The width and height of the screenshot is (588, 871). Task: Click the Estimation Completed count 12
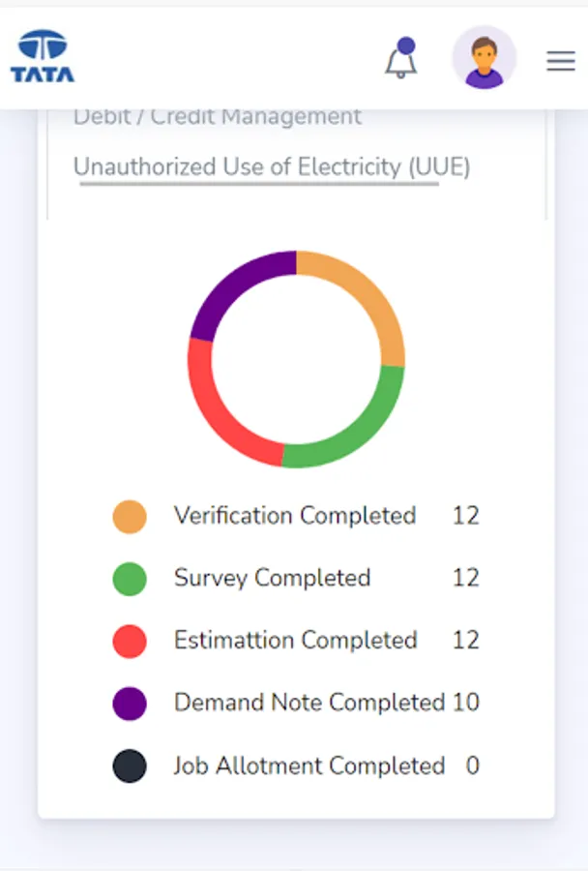click(x=465, y=641)
